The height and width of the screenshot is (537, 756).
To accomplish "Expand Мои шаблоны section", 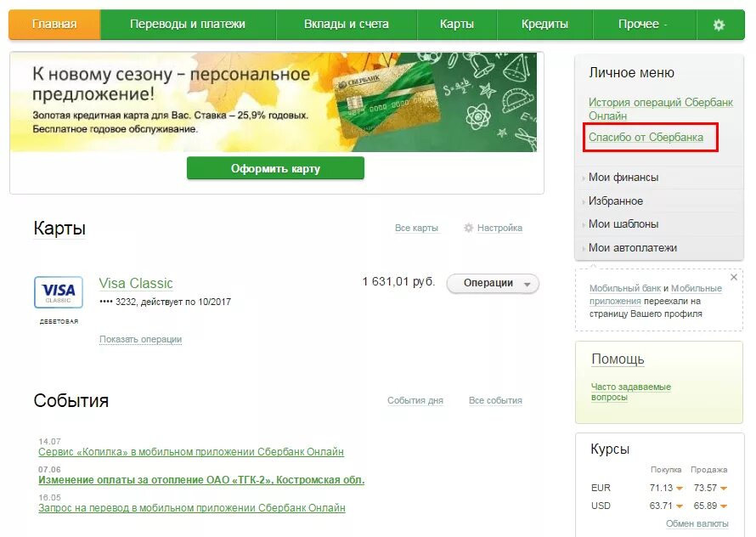I will (x=623, y=223).
